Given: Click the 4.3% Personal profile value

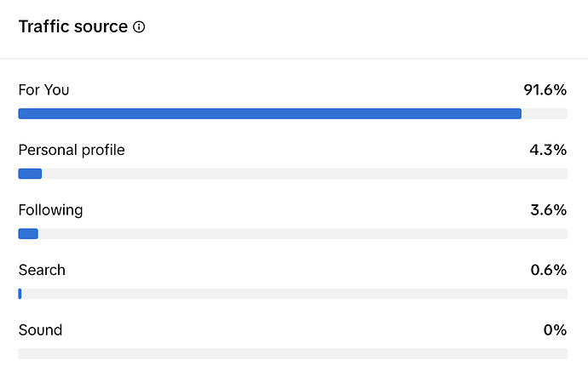Looking at the screenshot, I should point(548,150).
